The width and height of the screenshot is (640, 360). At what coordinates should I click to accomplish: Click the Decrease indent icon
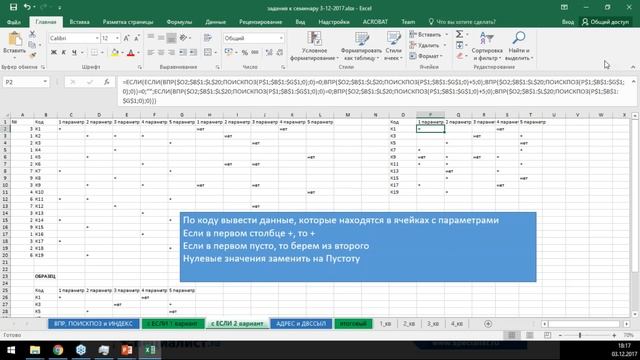tap(182, 53)
